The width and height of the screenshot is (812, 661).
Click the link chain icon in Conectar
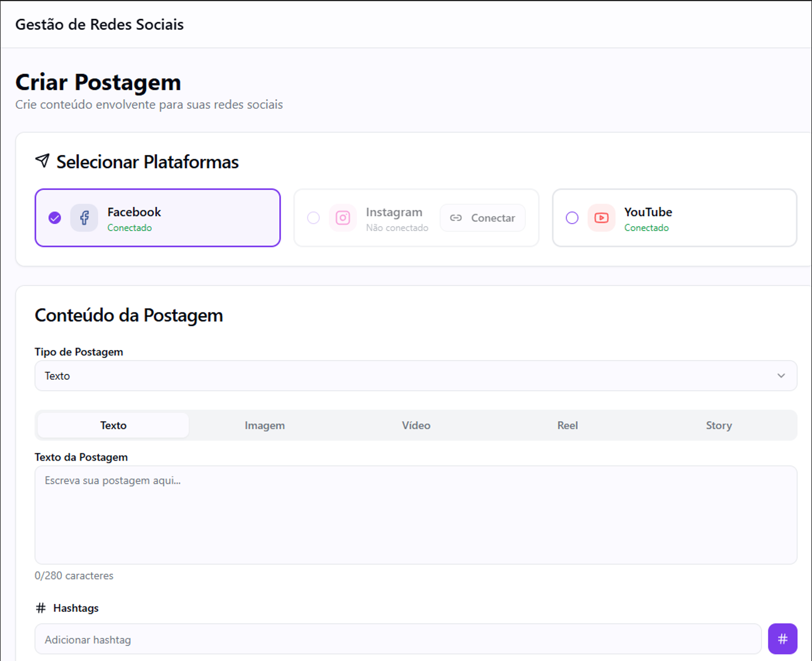pyautogui.click(x=456, y=218)
